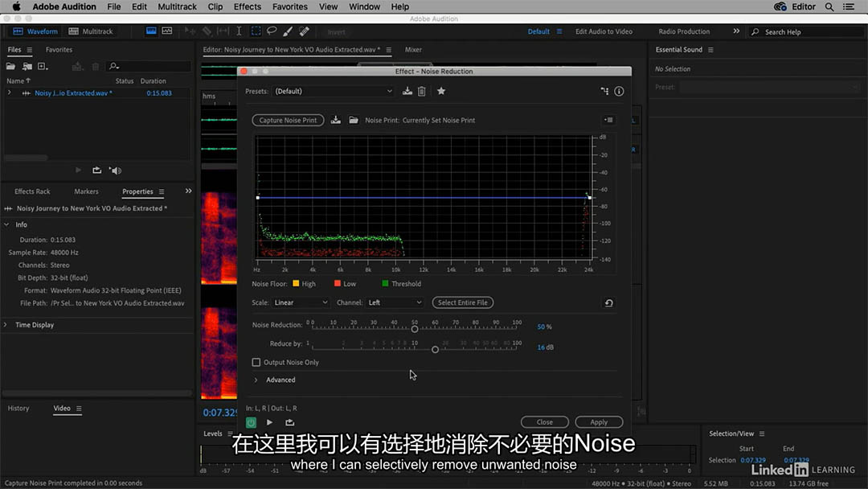This screenshot has width=868, height=489.
Task: Create new file icon in Files panel
Action: pyautogui.click(x=43, y=67)
